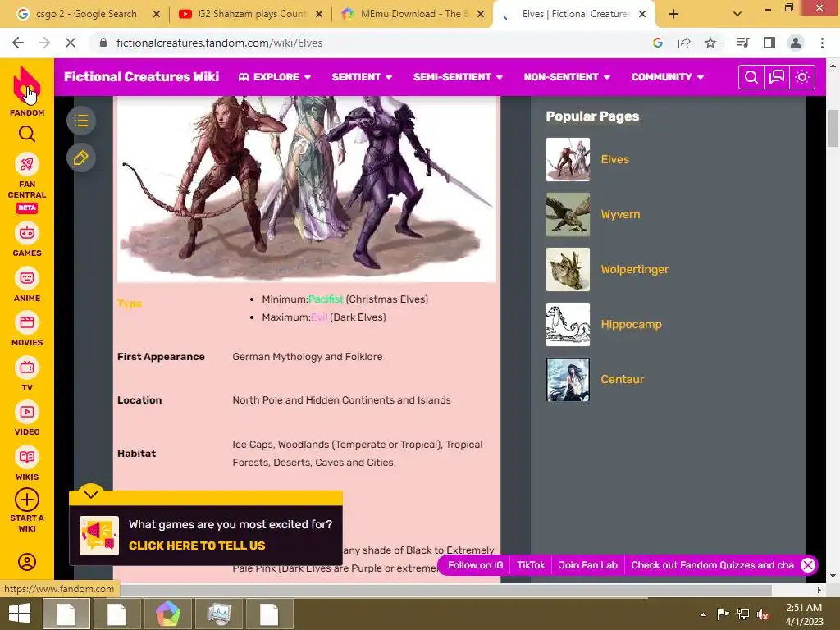This screenshot has height=630, width=840.
Task: Show hidden system tray icons arrow
Action: (703, 614)
